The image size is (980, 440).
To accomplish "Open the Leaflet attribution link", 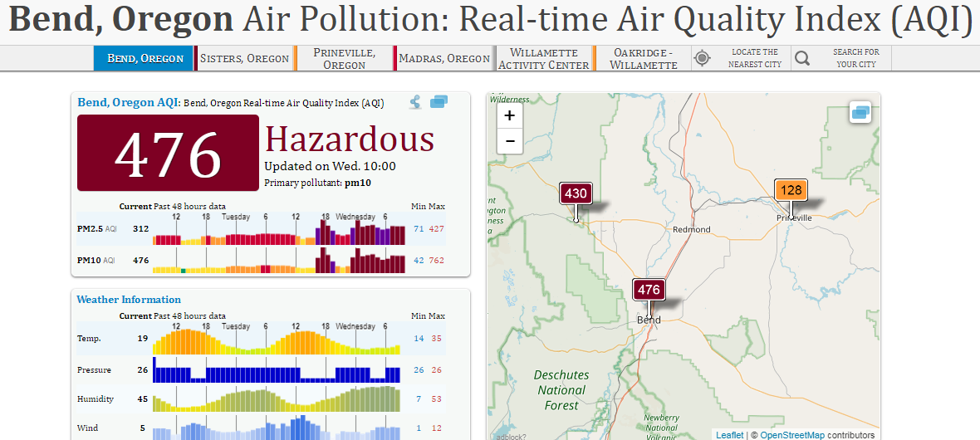I will [729, 435].
